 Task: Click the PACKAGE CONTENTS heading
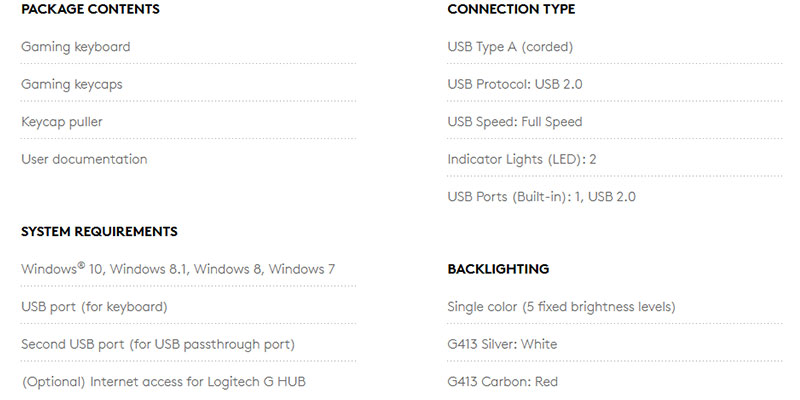pos(90,9)
